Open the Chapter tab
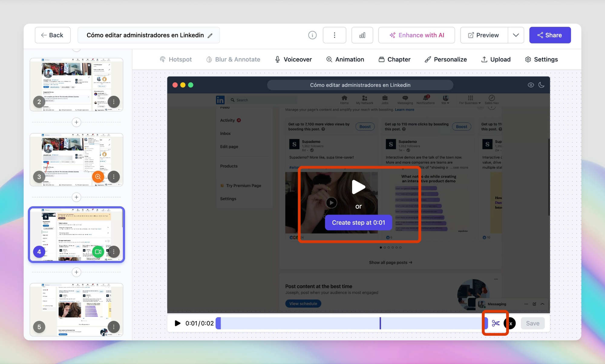This screenshot has width=605, height=364. [394, 59]
